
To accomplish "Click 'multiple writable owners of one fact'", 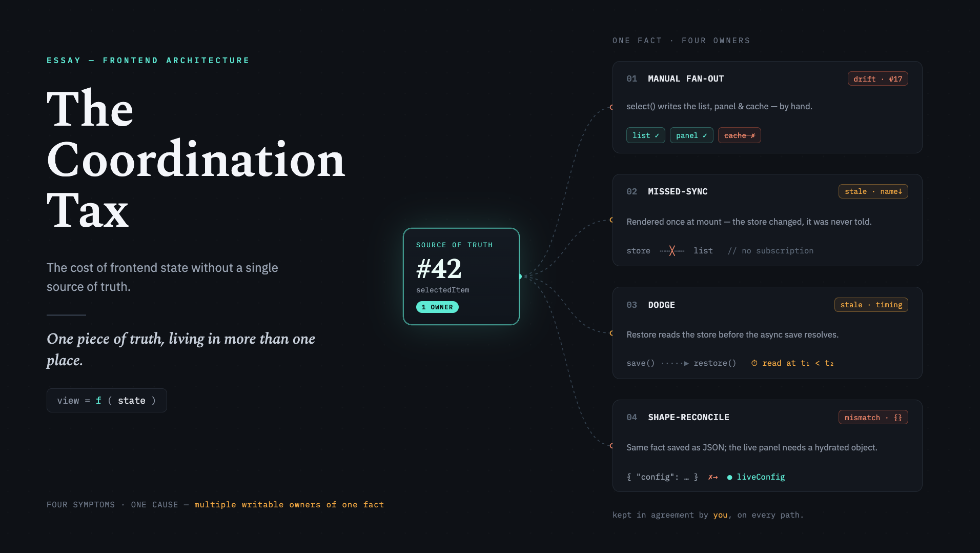I will pyautogui.click(x=289, y=505).
